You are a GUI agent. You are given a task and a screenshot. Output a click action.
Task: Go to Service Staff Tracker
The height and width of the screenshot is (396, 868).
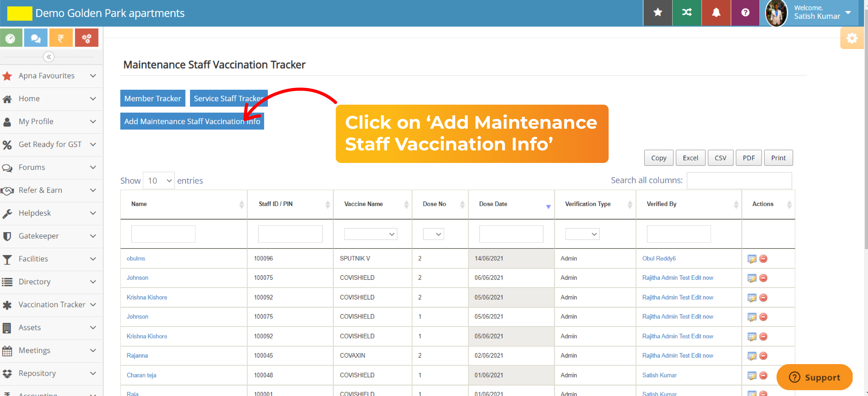[229, 98]
